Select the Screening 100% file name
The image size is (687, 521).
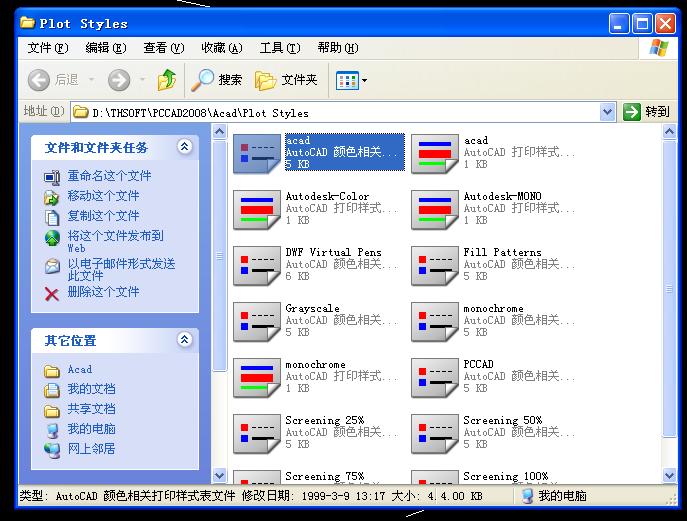pyautogui.click(x=506, y=476)
